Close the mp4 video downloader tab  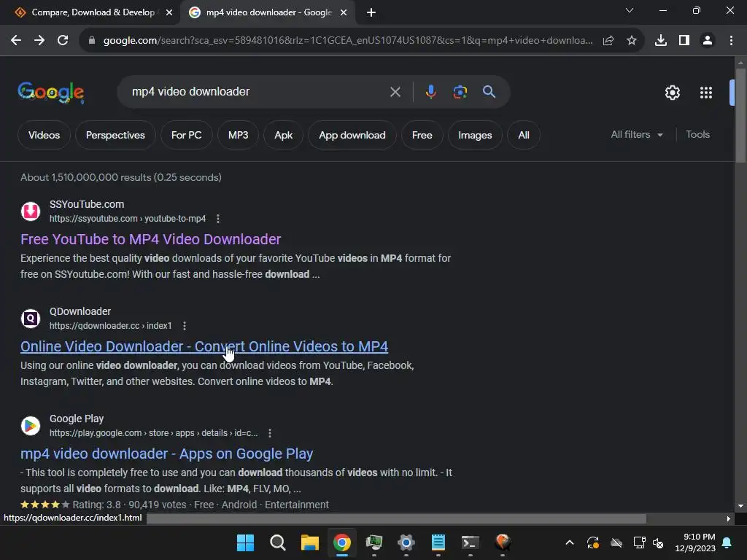[344, 12]
